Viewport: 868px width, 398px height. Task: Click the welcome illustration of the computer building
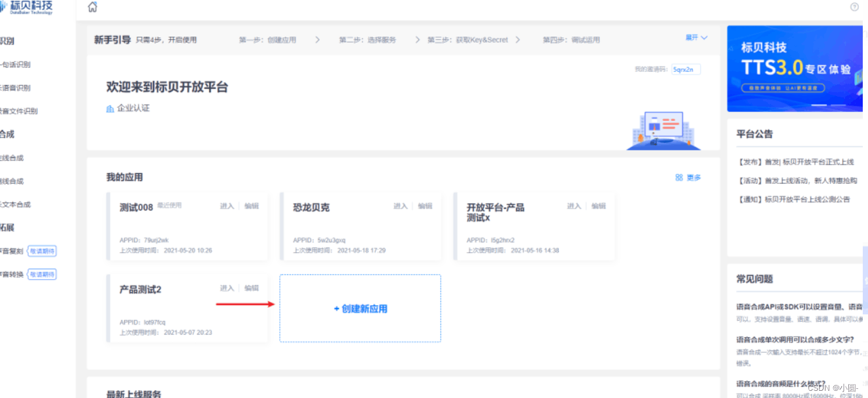click(x=663, y=130)
